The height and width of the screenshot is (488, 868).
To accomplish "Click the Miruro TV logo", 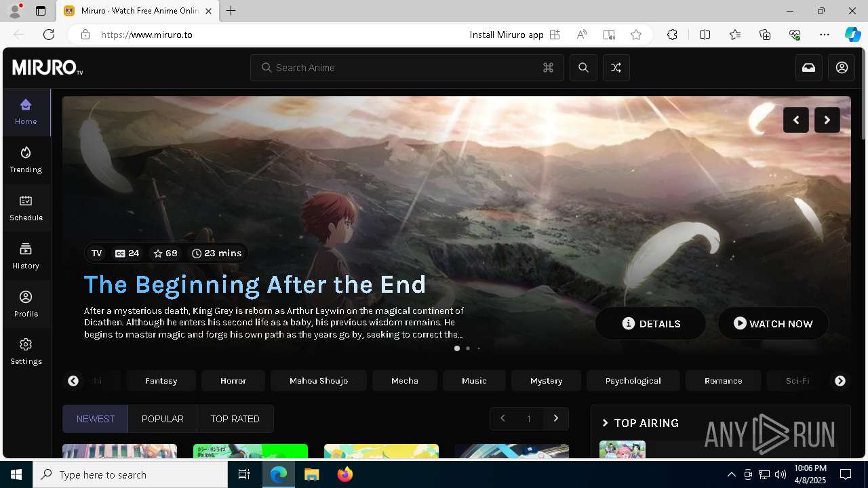I will pos(47,68).
